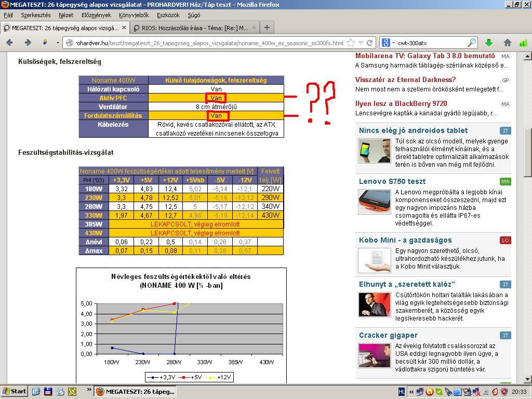532x399 pixels.
Task: Click the orange round tray icon
Action: click(430, 392)
